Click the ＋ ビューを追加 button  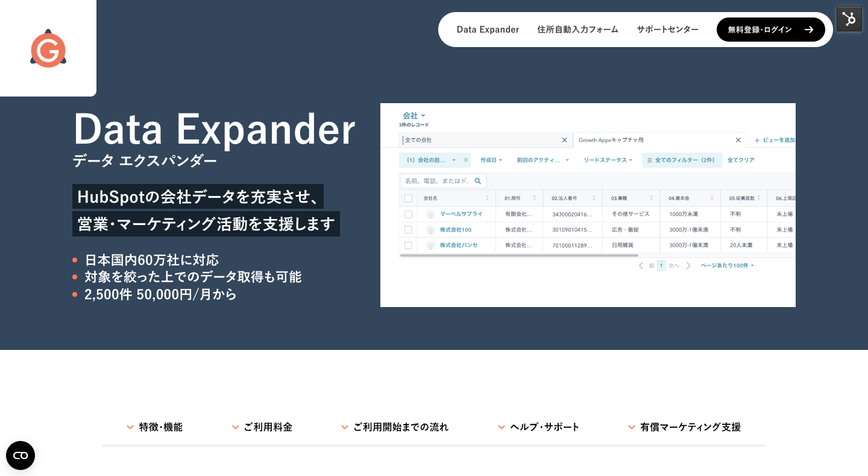[x=775, y=140]
